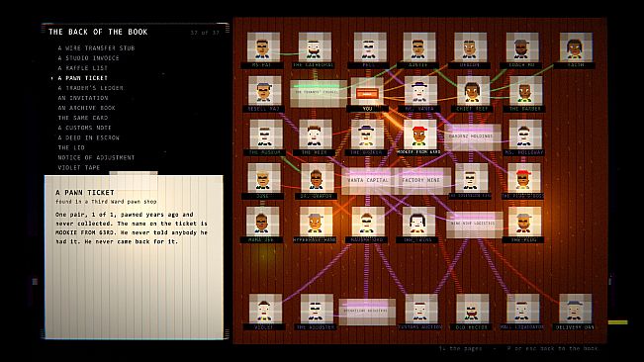Click the Mookie From 63rd portrait
This screenshot has width=644, height=362.
tap(419, 136)
